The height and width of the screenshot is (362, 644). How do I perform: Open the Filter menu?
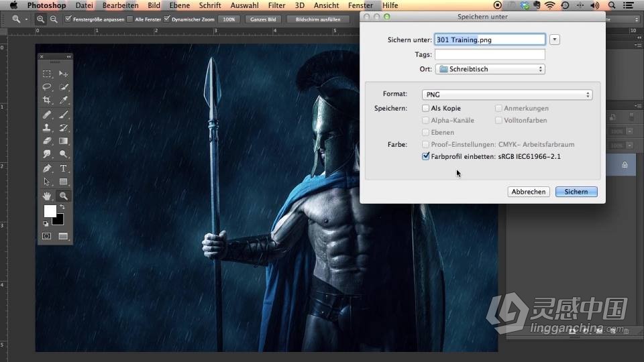pyautogui.click(x=276, y=5)
